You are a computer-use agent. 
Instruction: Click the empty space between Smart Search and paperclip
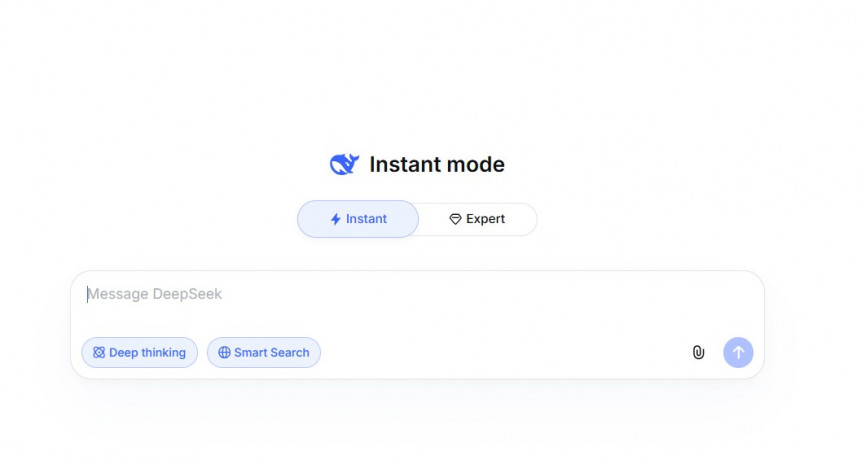(500, 353)
